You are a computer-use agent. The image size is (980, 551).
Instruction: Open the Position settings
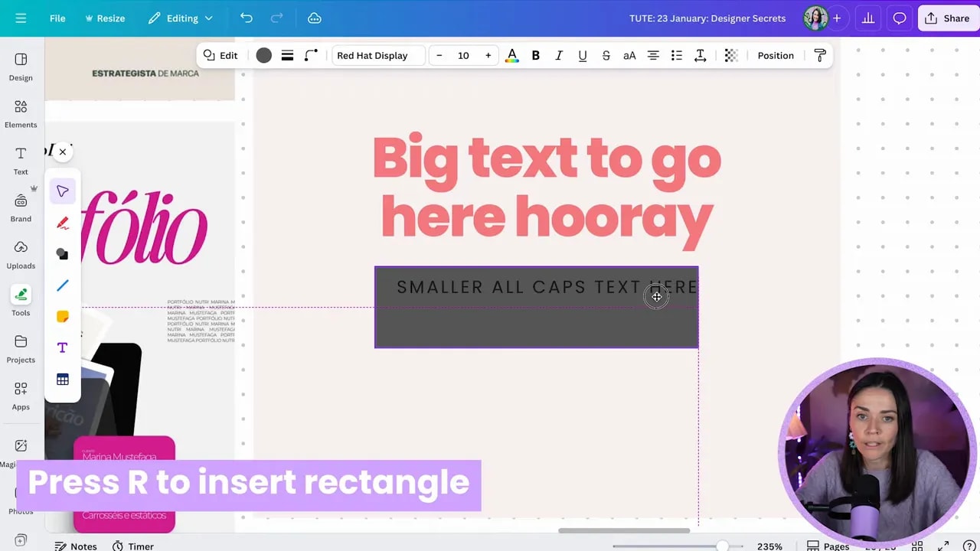[x=776, y=55]
